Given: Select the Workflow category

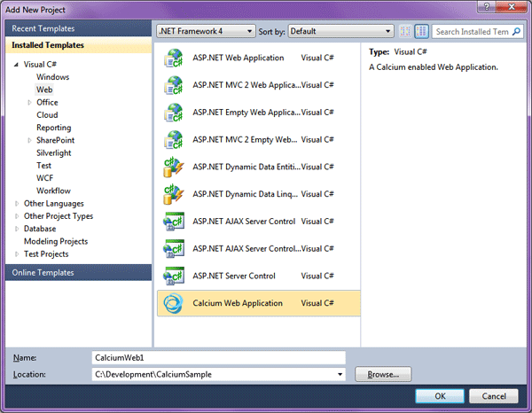Looking at the screenshot, I should click(x=53, y=191).
